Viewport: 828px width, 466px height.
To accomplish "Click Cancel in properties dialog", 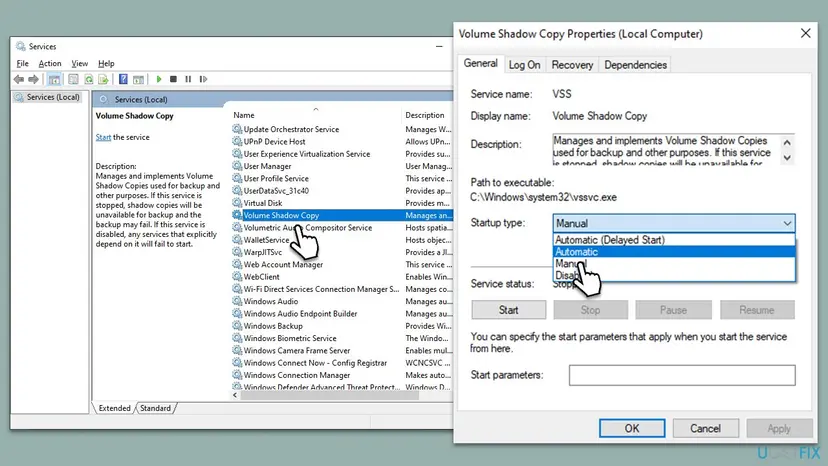I will point(705,428).
